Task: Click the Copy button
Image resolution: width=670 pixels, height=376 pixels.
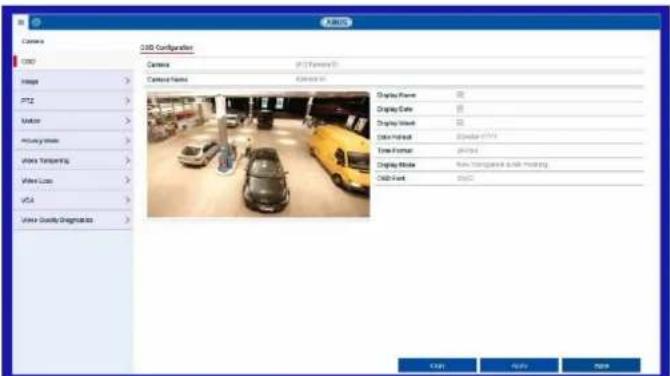Action: pos(437,366)
